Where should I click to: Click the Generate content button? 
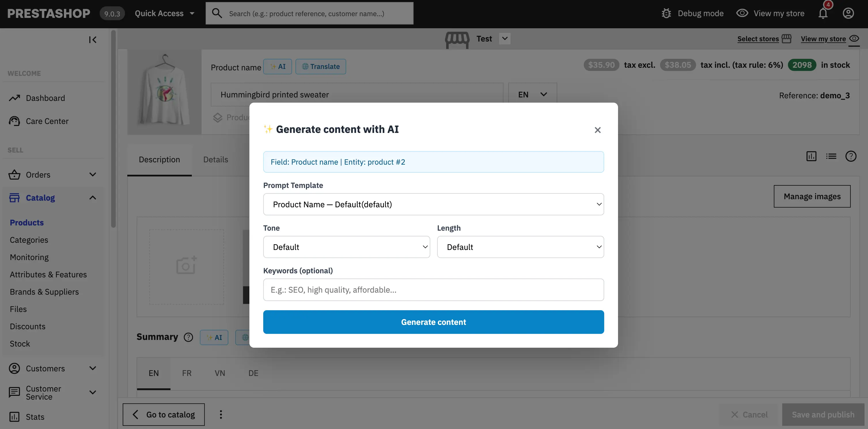click(x=433, y=322)
